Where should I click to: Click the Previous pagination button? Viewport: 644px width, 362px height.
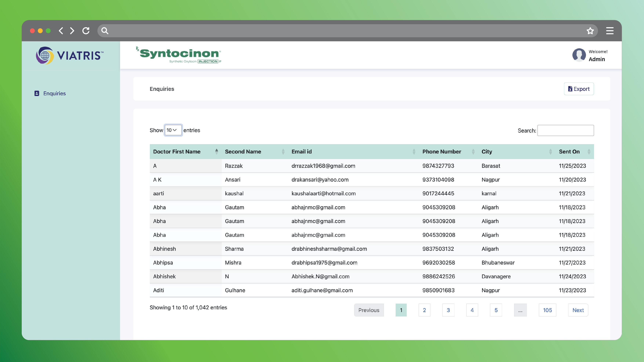click(x=369, y=310)
